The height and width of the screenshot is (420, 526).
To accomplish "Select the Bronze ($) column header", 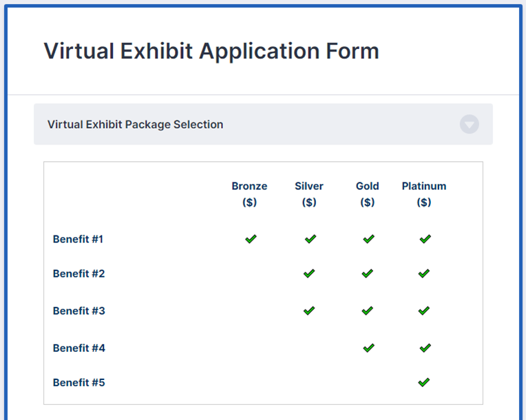I will [x=249, y=194].
